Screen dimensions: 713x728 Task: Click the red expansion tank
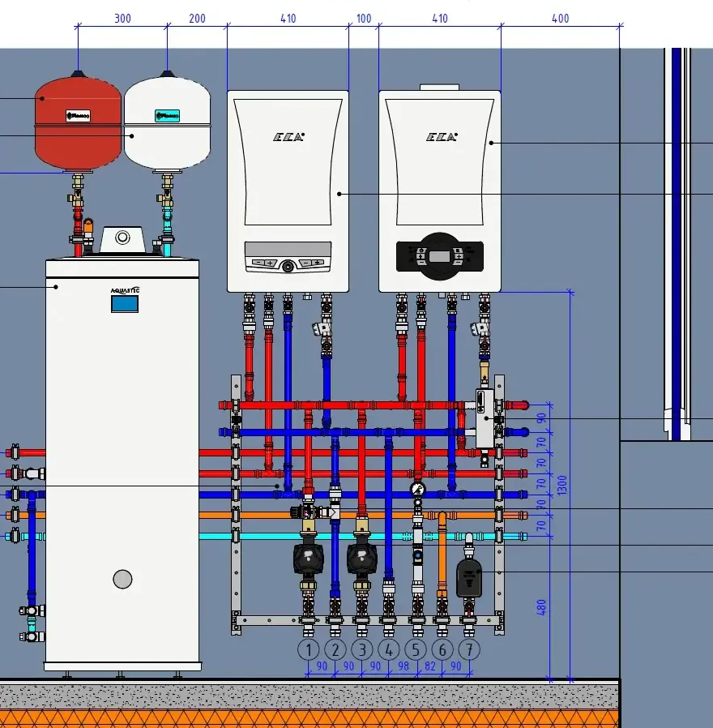pyautogui.click(x=78, y=122)
